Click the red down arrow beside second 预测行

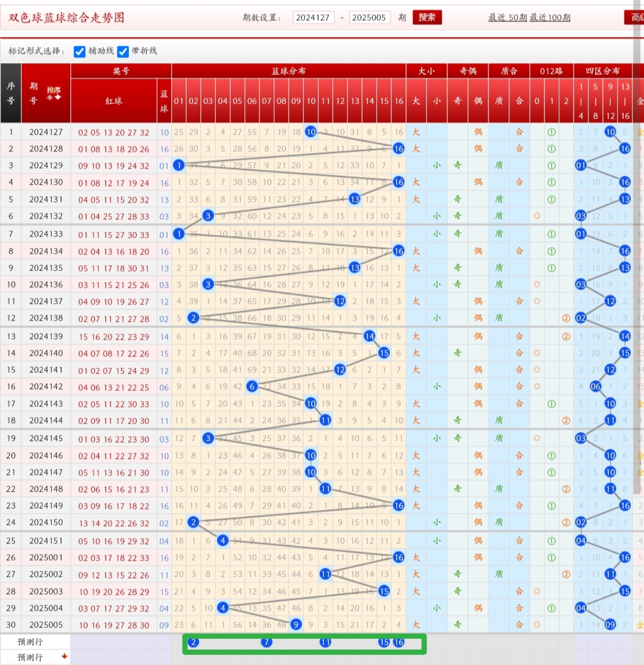click(x=64, y=656)
